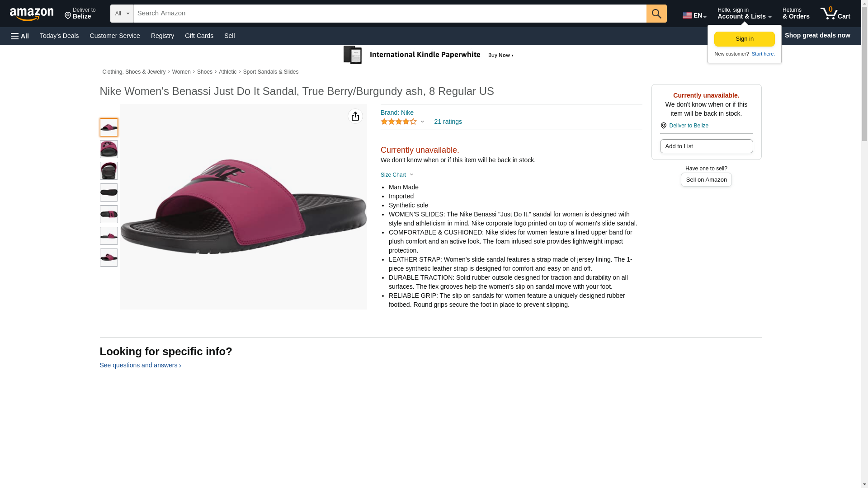Click the yellow Sign in button
The width and height of the screenshot is (868, 488).
pyautogui.click(x=744, y=39)
